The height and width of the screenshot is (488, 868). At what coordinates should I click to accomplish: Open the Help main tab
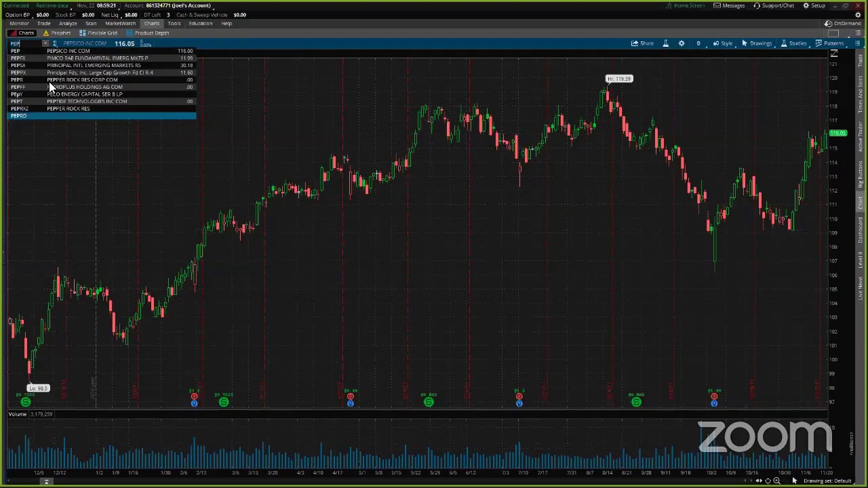[226, 23]
